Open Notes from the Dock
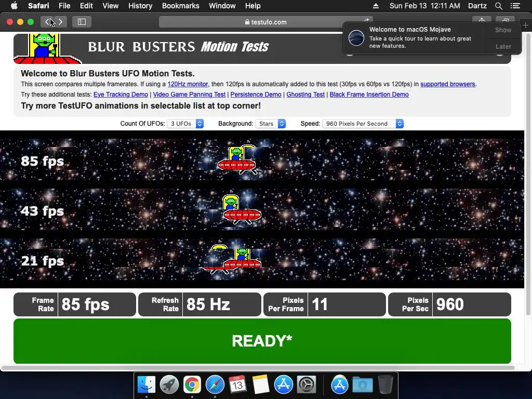The image size is (532, 399). coord(261,385)
